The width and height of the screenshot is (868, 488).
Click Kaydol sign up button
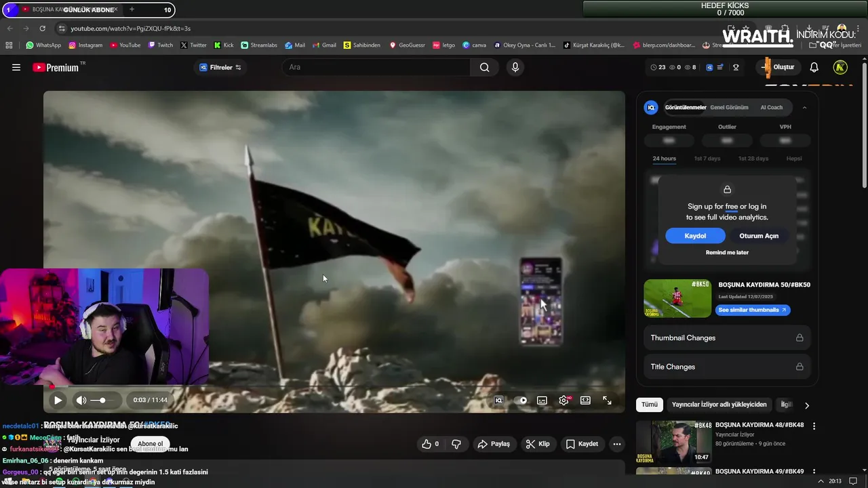pyautogui.click(x=695, y=236)
